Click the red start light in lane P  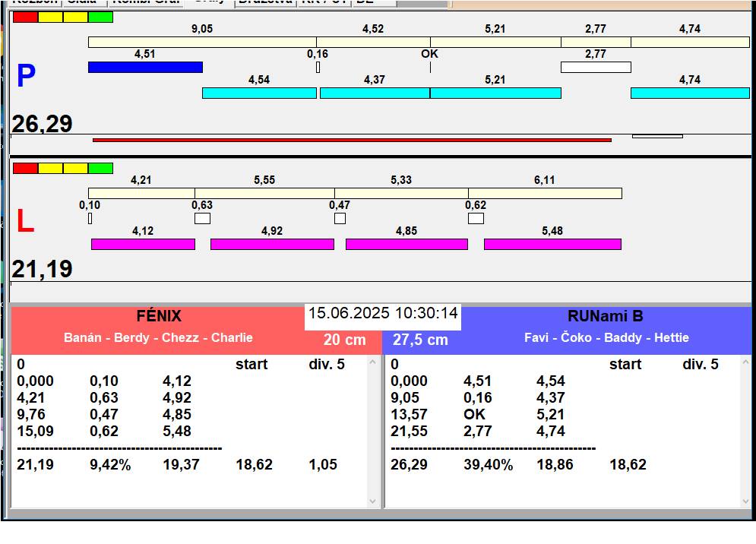25,17
